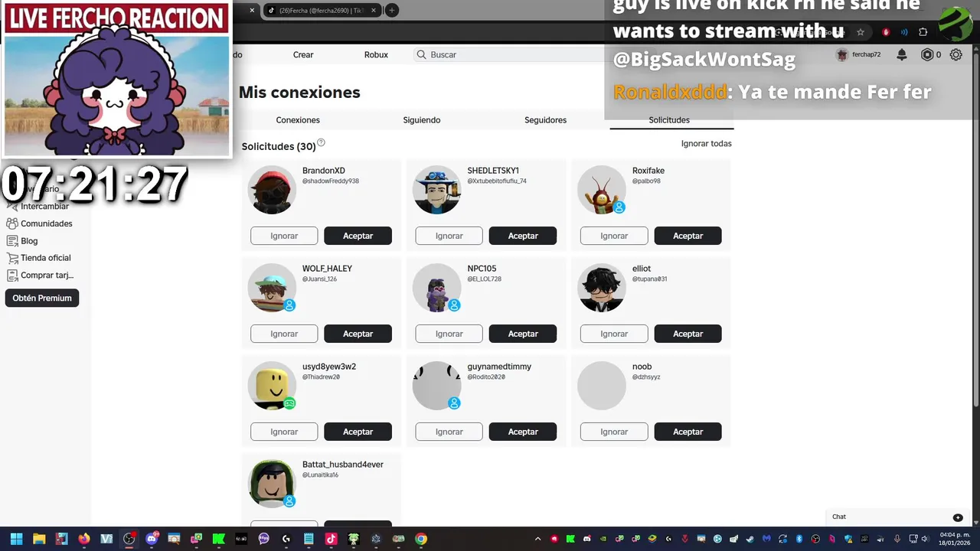980x551 pixels.
Task: Click the microphone tray icon
Action: (x=897, y=539)
